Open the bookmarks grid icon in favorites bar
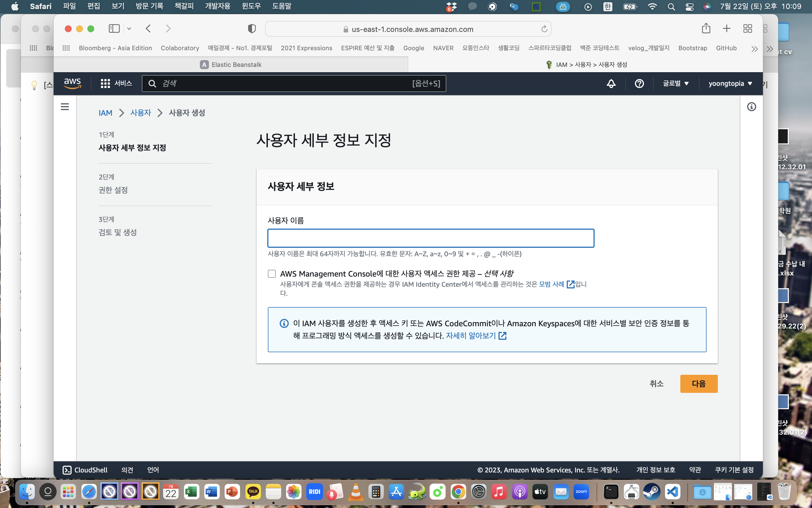The height and width of the screenshot is (508, 812). 66,48
